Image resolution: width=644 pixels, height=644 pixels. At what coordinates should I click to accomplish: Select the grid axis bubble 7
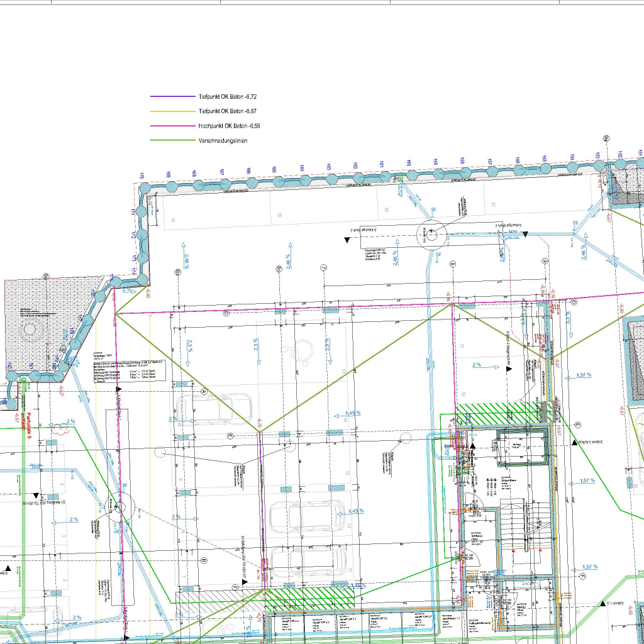324,268
